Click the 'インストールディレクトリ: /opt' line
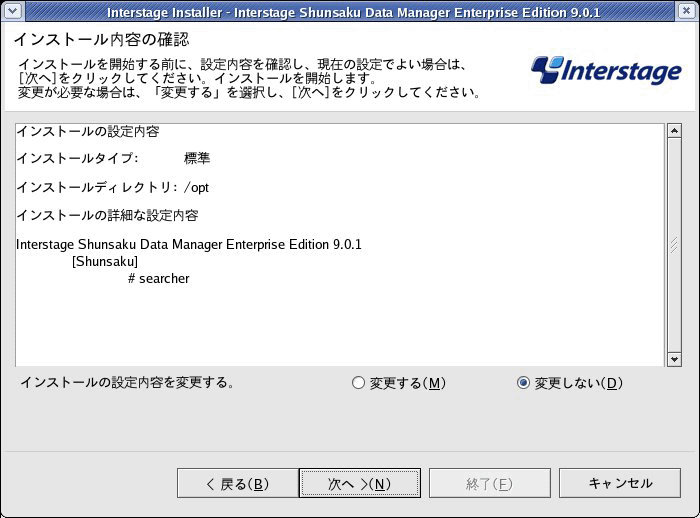Image resolution: width=700 pixels, height=518 pixels. (112, 187)
